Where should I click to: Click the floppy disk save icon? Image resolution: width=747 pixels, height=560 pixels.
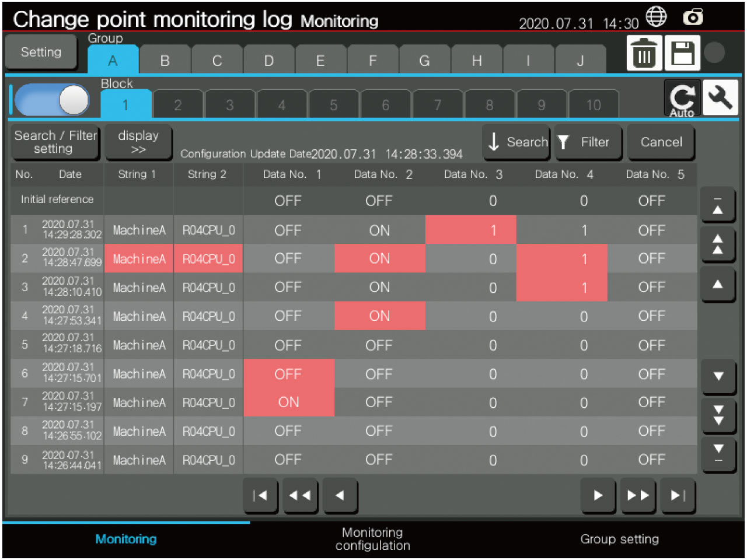pos(682,54)
